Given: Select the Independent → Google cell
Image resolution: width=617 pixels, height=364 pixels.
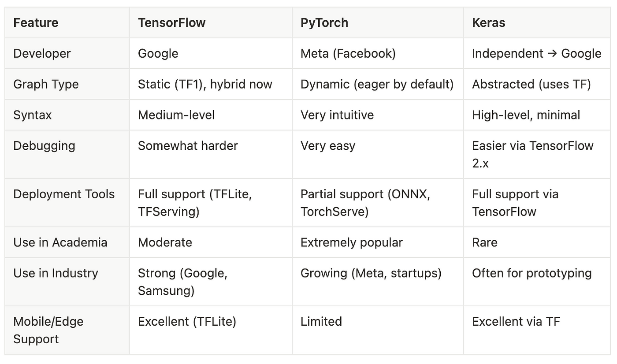Looking at the screenshot, I should [537, 53].
